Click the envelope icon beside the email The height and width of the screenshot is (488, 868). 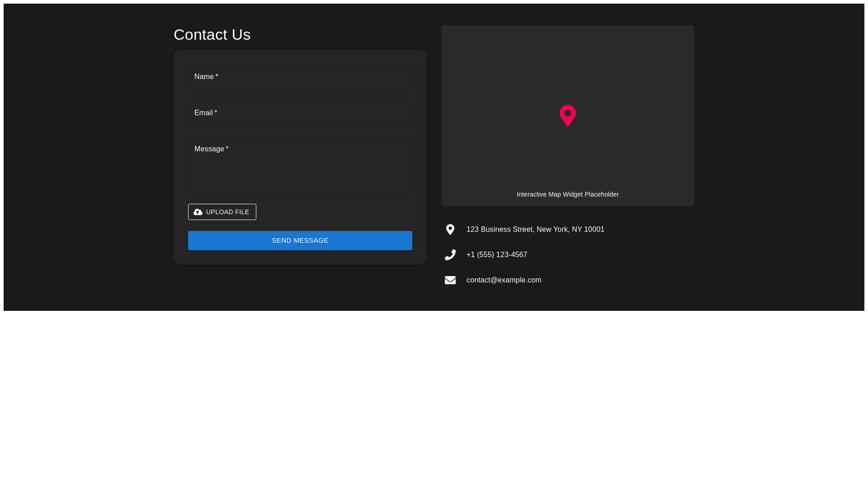coord(450,280)
